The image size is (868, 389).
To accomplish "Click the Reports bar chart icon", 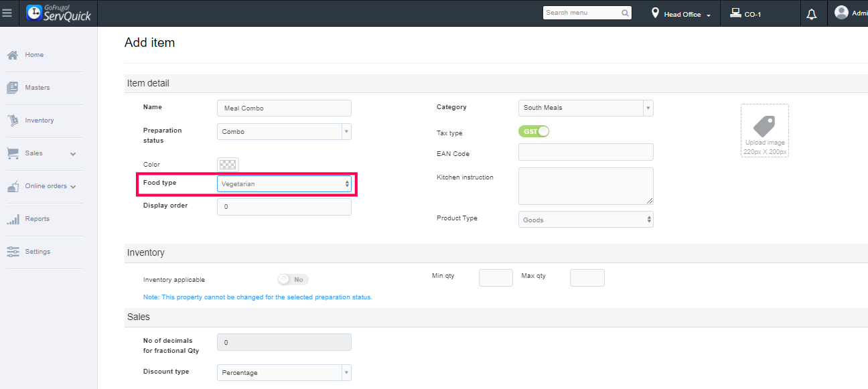I will click(13, 219).
